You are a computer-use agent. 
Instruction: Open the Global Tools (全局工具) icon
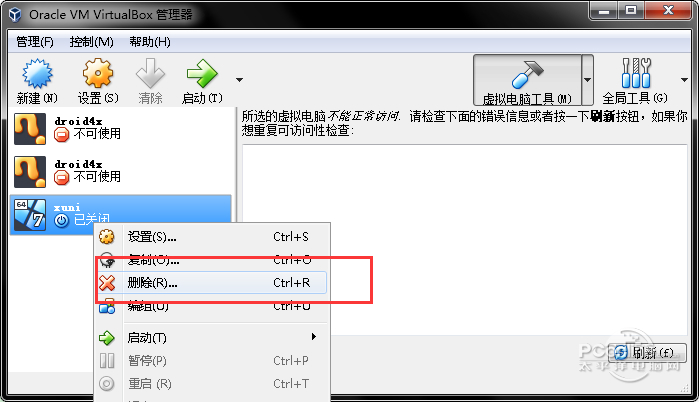point(636,73)
